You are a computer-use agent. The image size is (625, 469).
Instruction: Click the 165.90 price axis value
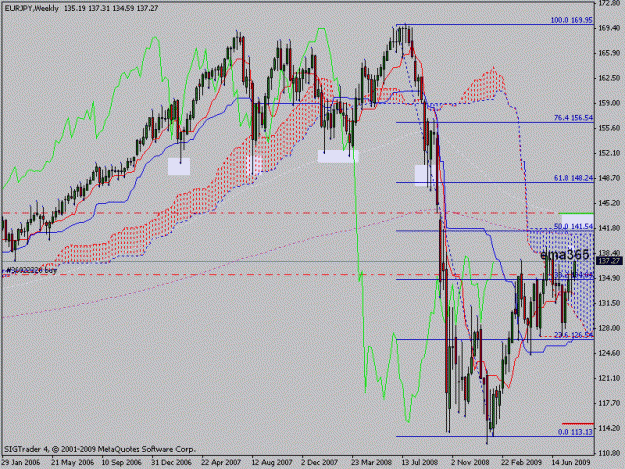(609, 53)
